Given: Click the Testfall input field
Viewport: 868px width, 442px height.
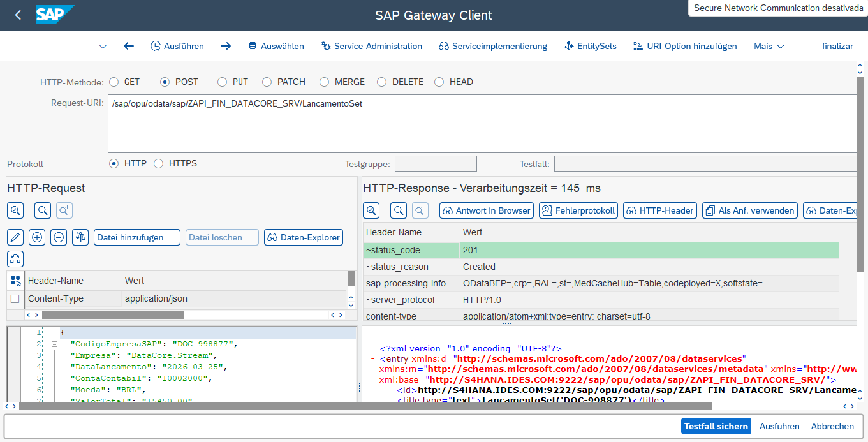Looking at the screenshot, I should [x=705, y=164].
